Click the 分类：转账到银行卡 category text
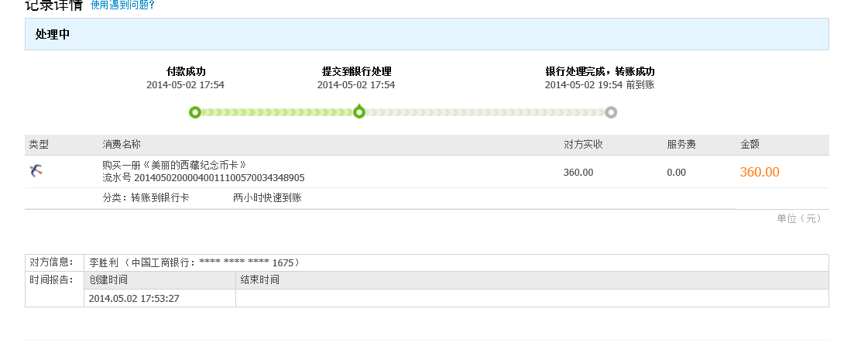This screenshot has width=868, height=353. tap(146, 198)
